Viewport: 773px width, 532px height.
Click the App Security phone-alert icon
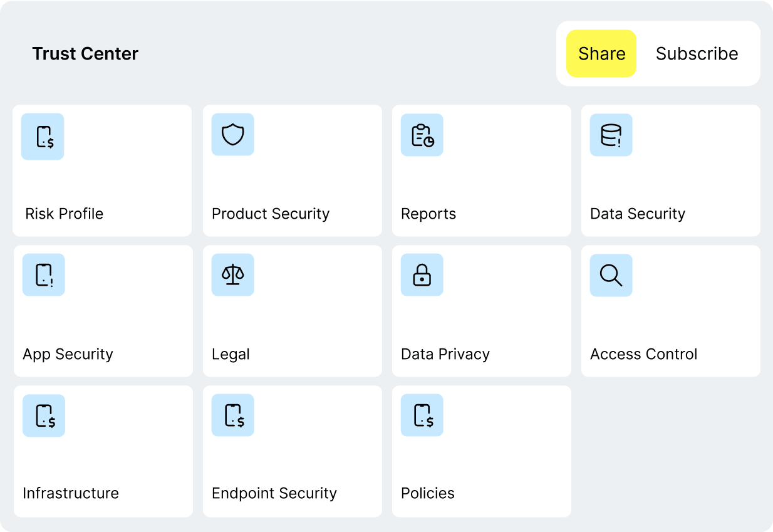coord(43,274)
